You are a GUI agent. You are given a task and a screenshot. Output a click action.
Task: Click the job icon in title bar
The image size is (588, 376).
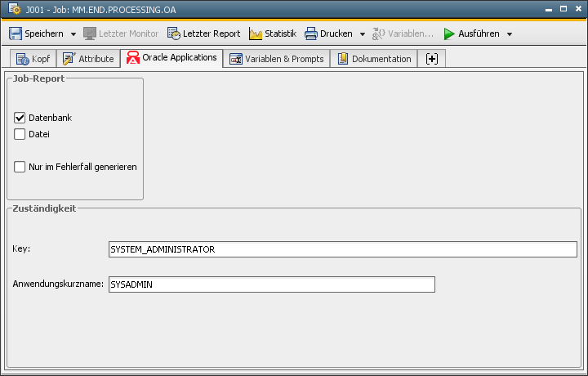click(x=14, y=9)
